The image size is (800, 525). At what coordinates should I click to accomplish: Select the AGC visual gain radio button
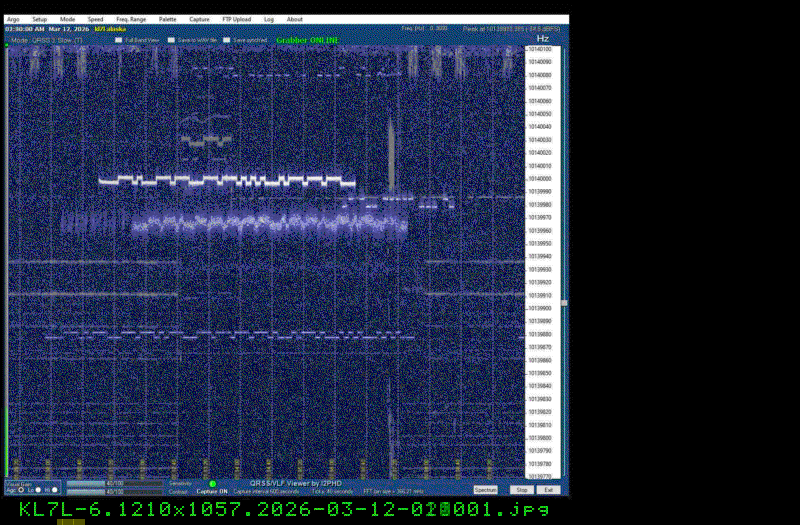click(x=18, y=491)
